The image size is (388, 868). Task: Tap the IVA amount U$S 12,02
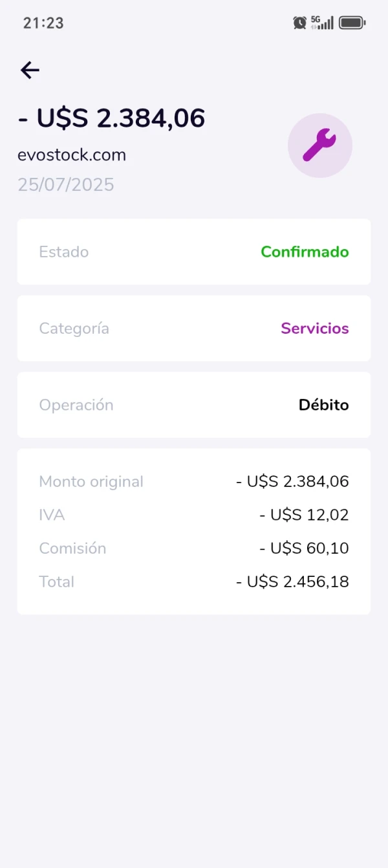coord(304,515)
